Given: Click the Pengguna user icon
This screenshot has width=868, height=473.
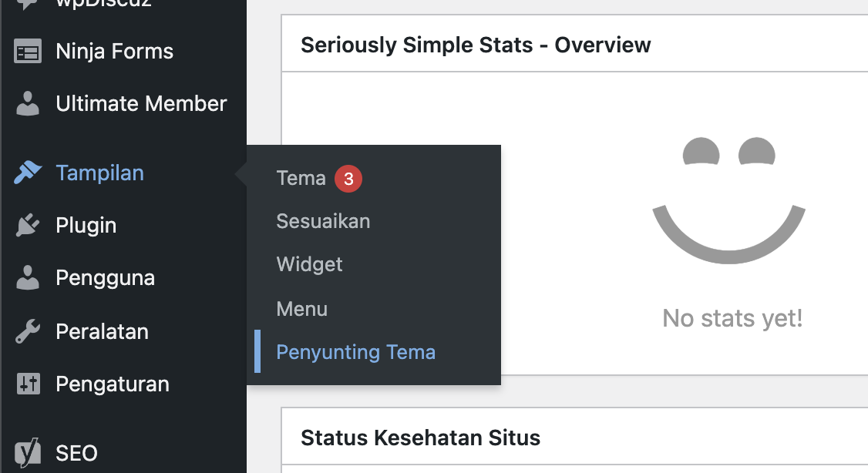Looking at the screenshot, I should (x=29, y=278).
